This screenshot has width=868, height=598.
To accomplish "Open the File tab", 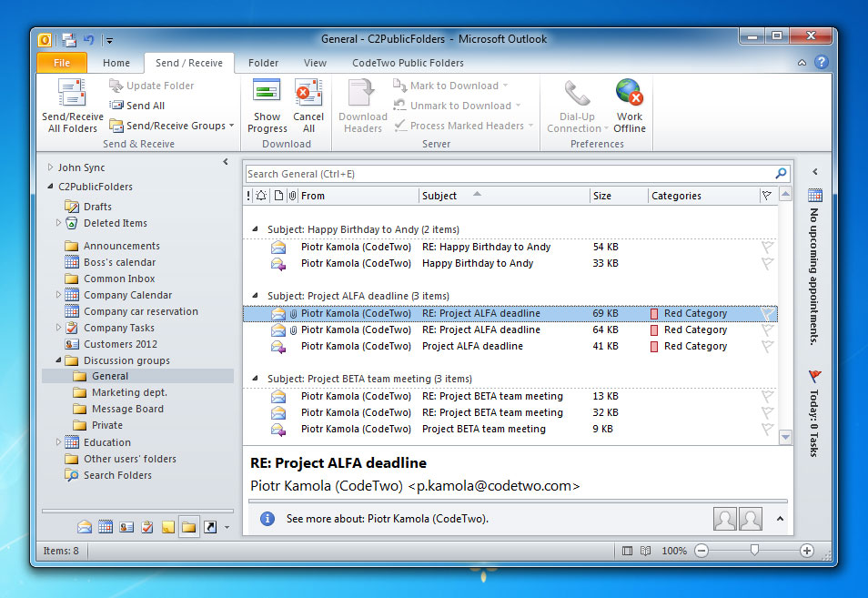I will point(62,63).
